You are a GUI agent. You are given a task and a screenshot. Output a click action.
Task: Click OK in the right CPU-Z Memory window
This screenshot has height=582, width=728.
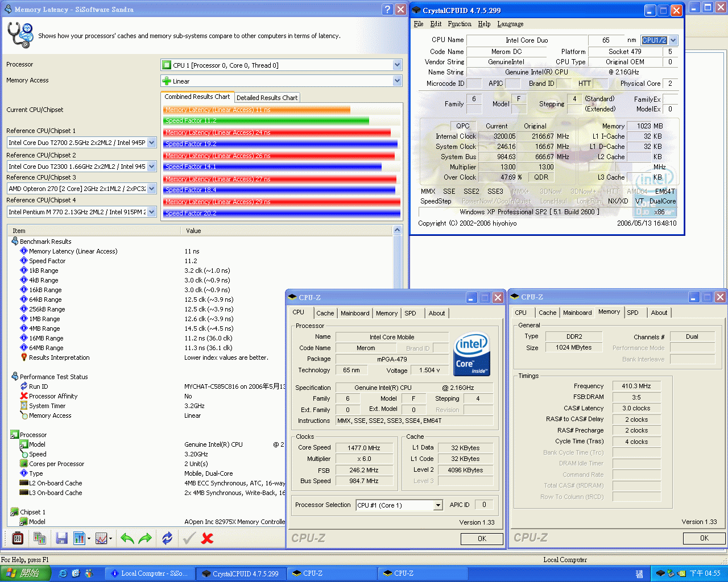(x=704, y=538)
